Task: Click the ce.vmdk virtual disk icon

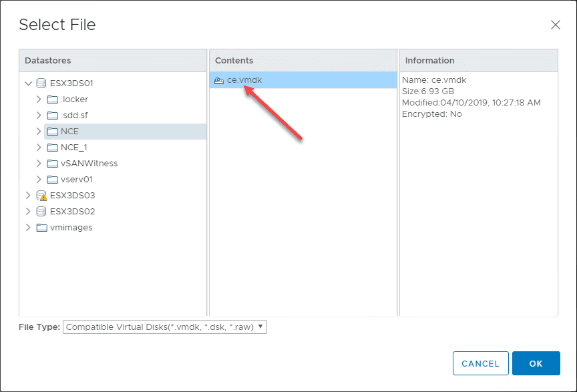Action: (219, 80)
